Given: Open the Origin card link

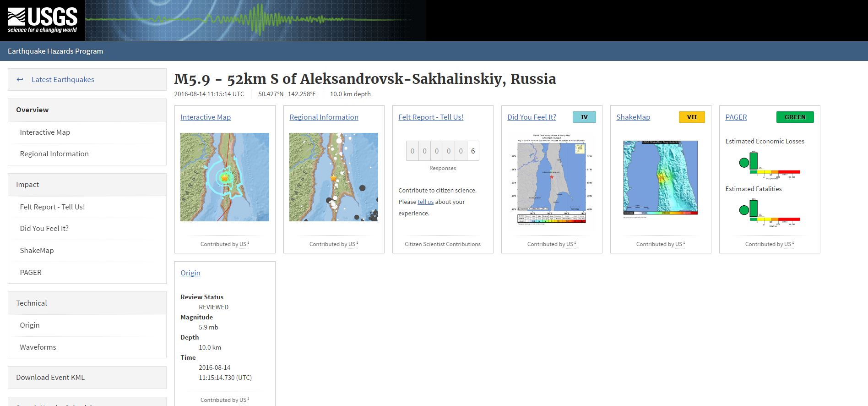Looking at the screenshot, I should (190, 273).
